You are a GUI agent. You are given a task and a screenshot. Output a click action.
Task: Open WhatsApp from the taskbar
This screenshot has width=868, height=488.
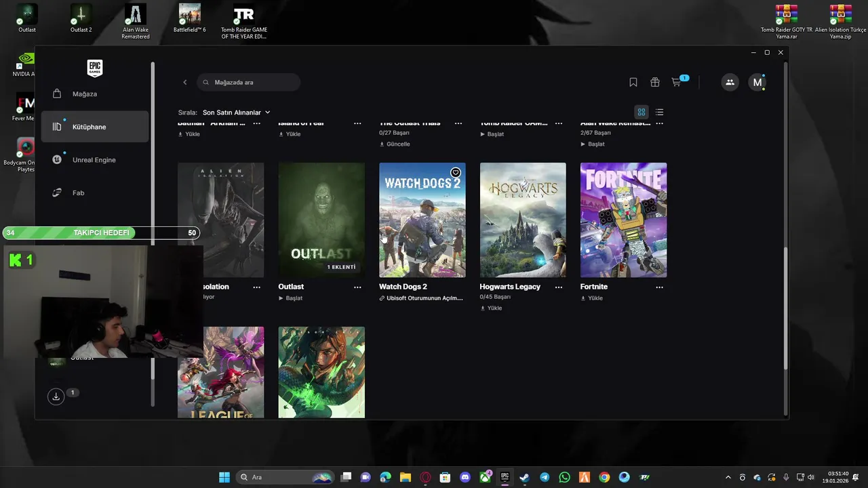[565, 477]
